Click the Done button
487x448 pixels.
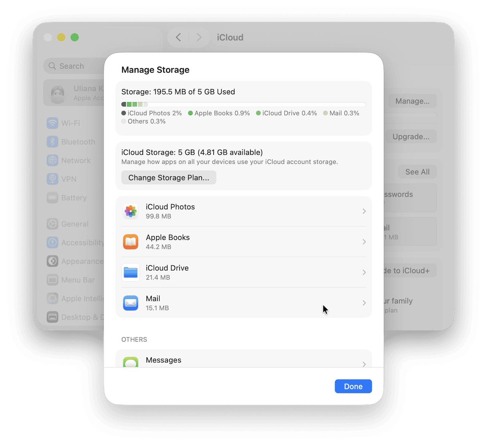[x=353, y=386]
